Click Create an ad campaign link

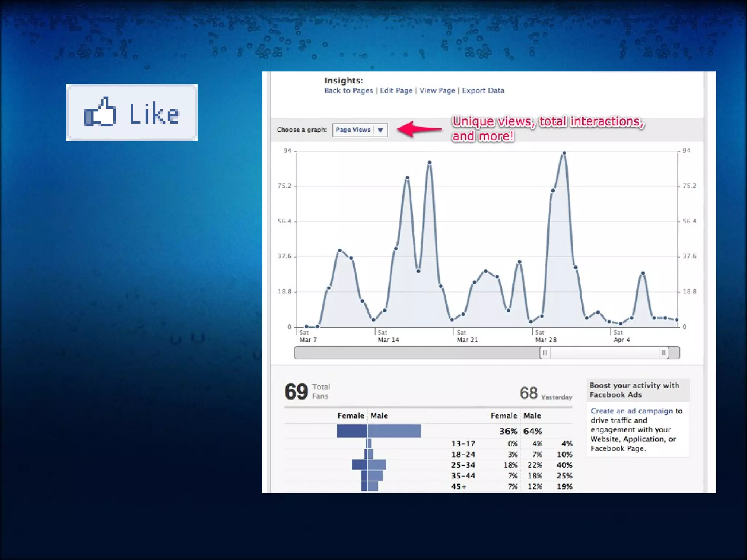pos(631,411)
